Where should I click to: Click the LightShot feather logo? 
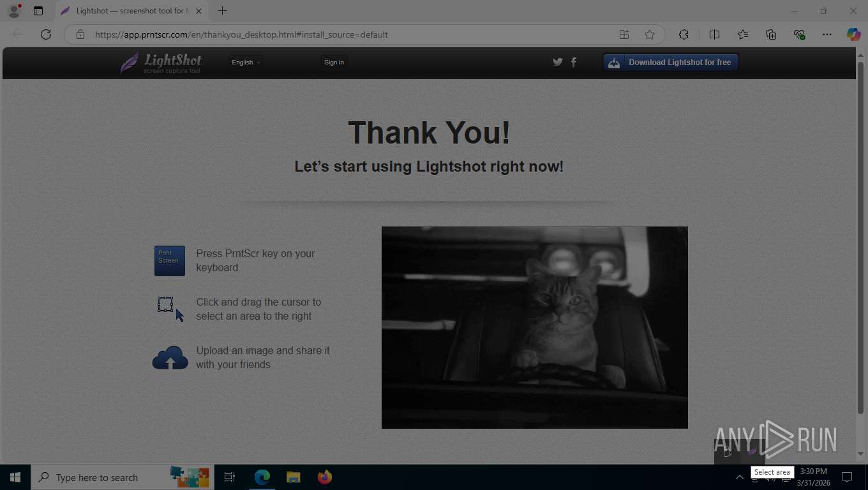[x=161, y=63]
